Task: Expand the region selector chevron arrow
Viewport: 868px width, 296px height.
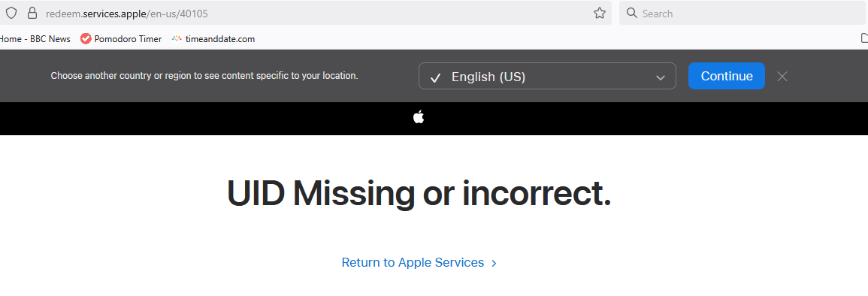Action: point(661,77)
